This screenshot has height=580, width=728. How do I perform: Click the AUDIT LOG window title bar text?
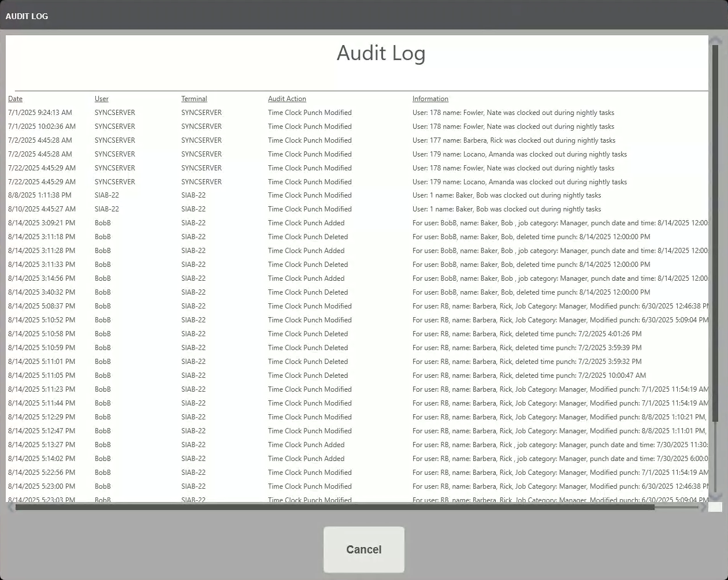pyautogui.click(x=27, y=16)
